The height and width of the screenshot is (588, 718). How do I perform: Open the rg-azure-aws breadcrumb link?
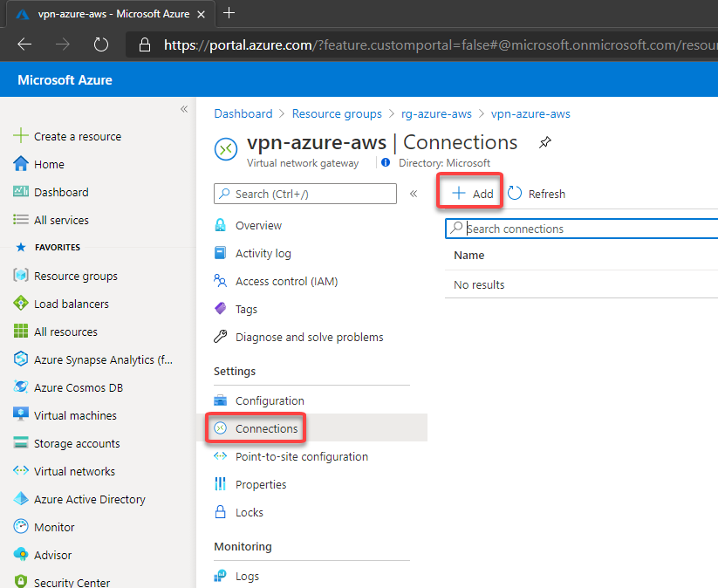tap(436, 113)
